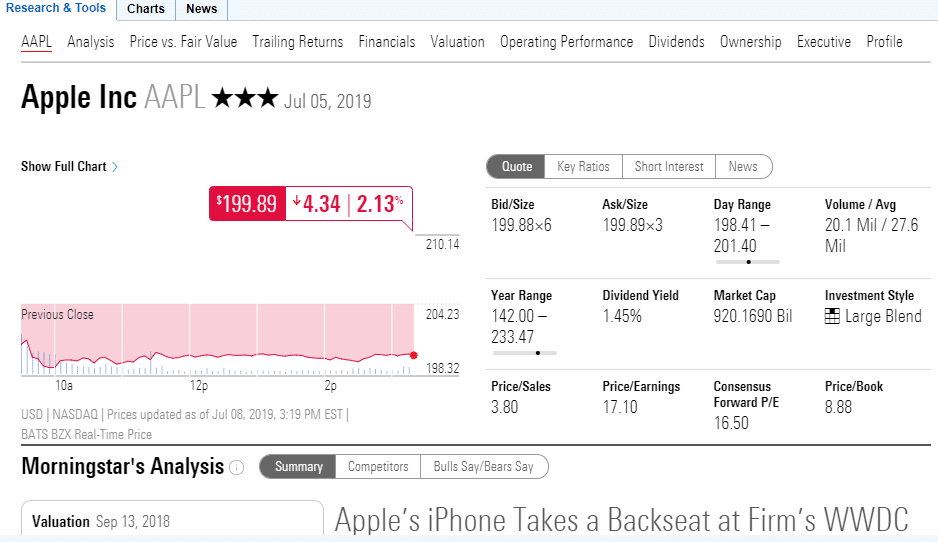938x542 pixels.
Task: Select the Quote pill tab
Action: 516,166
